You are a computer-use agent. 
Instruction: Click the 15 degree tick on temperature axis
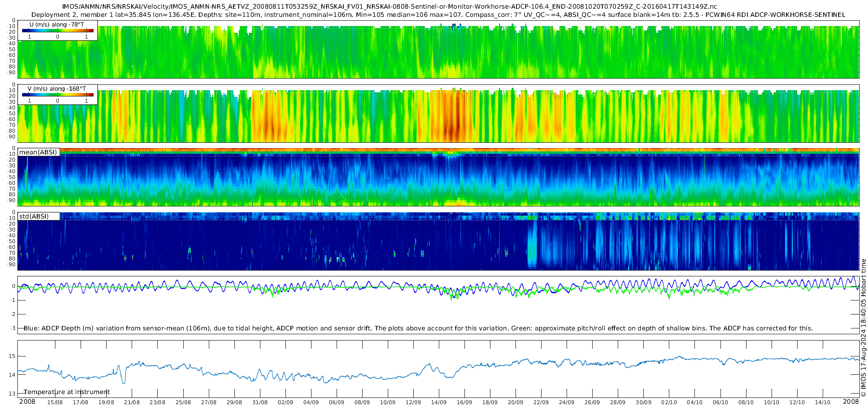[x=12, y=356]
